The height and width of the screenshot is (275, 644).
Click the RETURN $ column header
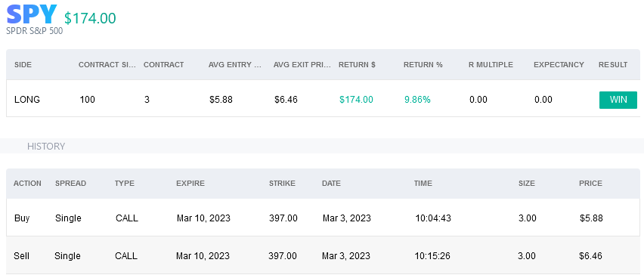tap(357, 65)
